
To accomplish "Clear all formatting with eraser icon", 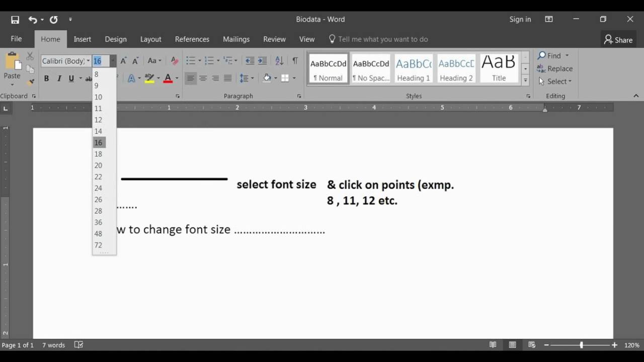I will (x=174, y=61).
